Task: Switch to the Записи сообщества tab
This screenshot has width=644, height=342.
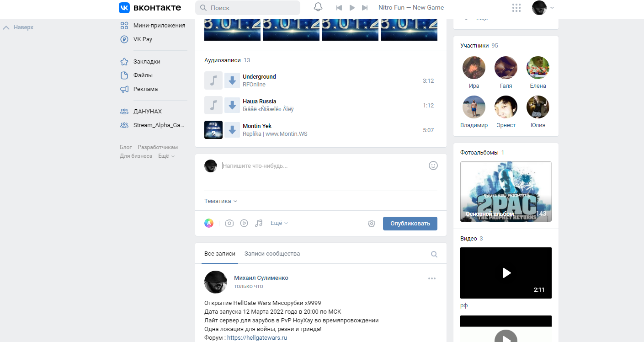Action: click(x=272, y=254)
